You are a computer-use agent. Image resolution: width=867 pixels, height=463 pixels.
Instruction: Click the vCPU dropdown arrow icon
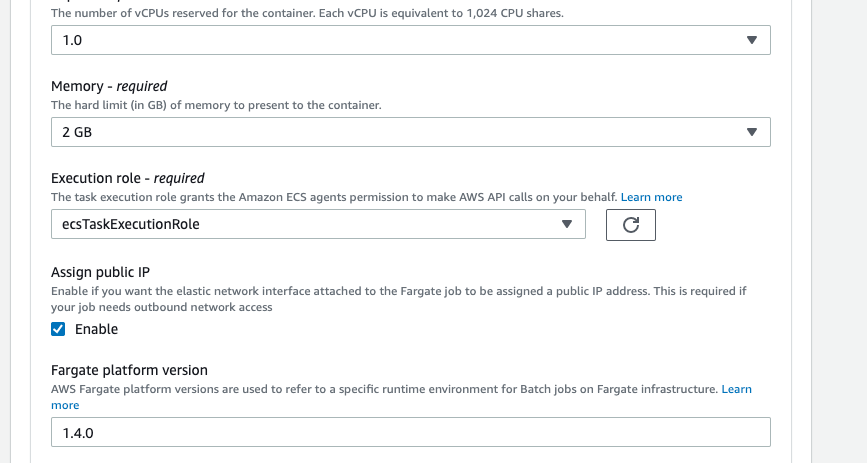click(752, 40)
